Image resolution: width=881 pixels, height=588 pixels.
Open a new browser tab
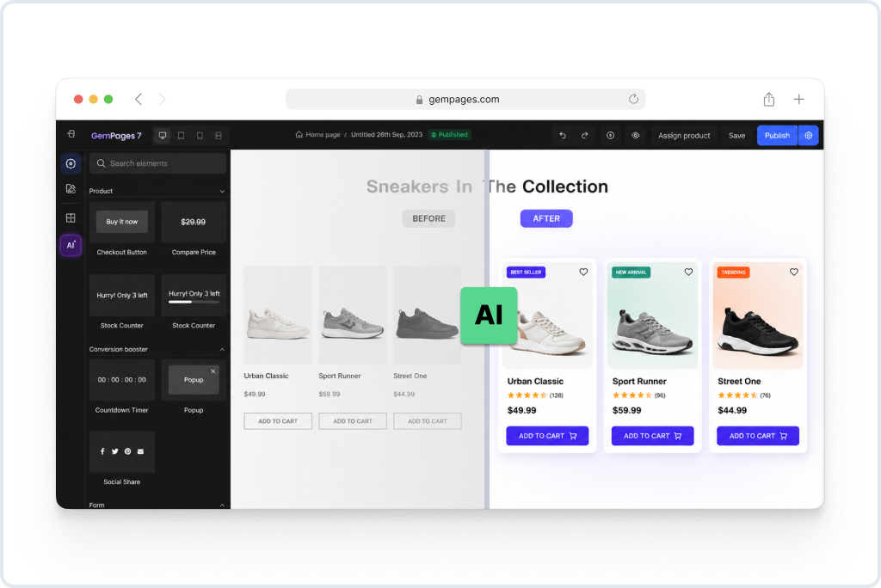[798, 100]
